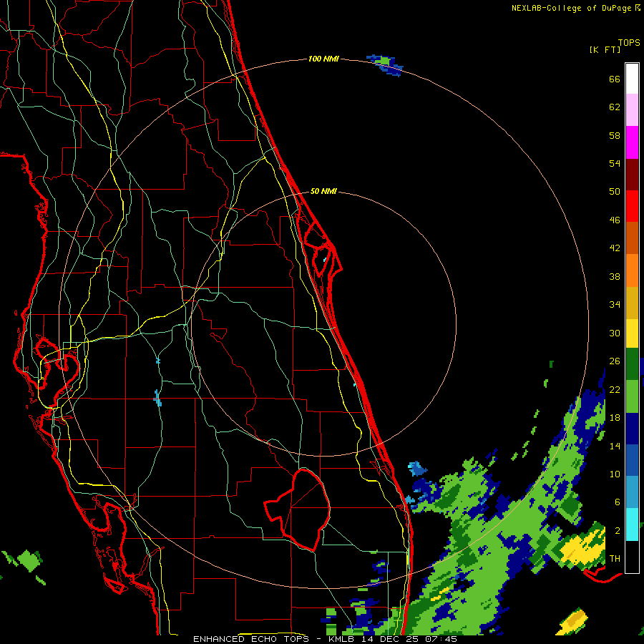Click the 58 value on the legend
The height and width of the screenshot is (644, 644).
(x=615, y=135)
